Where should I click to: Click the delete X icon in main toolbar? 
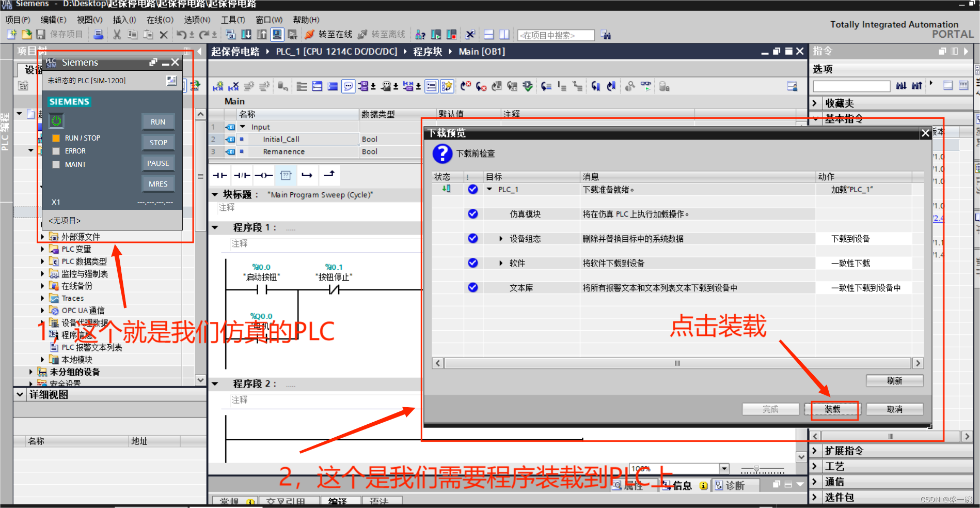(x=164, y=35)
